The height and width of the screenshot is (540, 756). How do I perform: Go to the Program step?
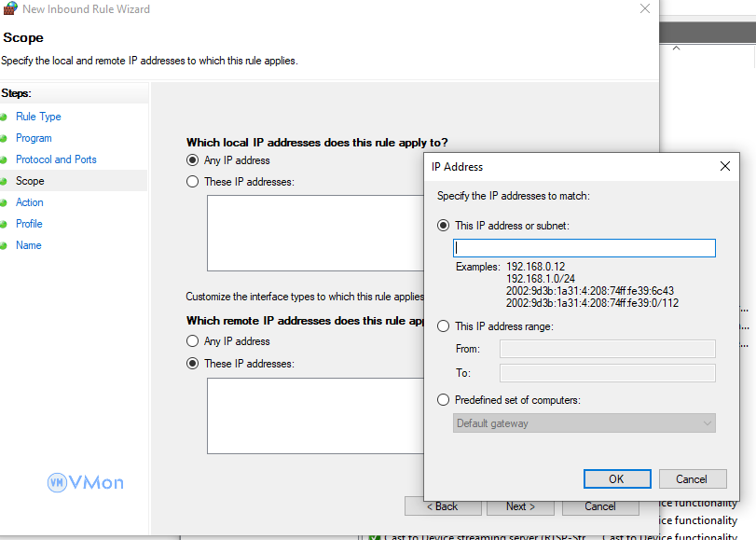(x=34, y=138)
